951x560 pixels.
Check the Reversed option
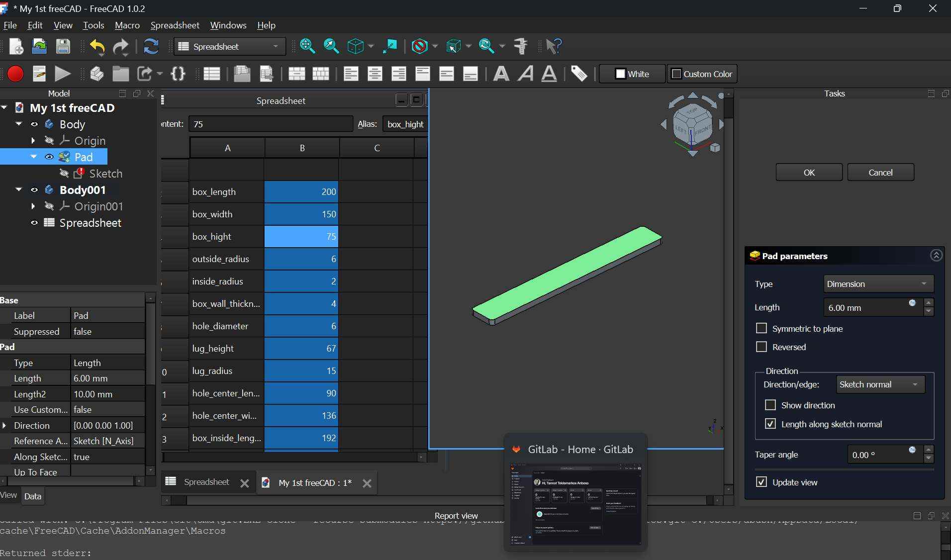(761, 347)
